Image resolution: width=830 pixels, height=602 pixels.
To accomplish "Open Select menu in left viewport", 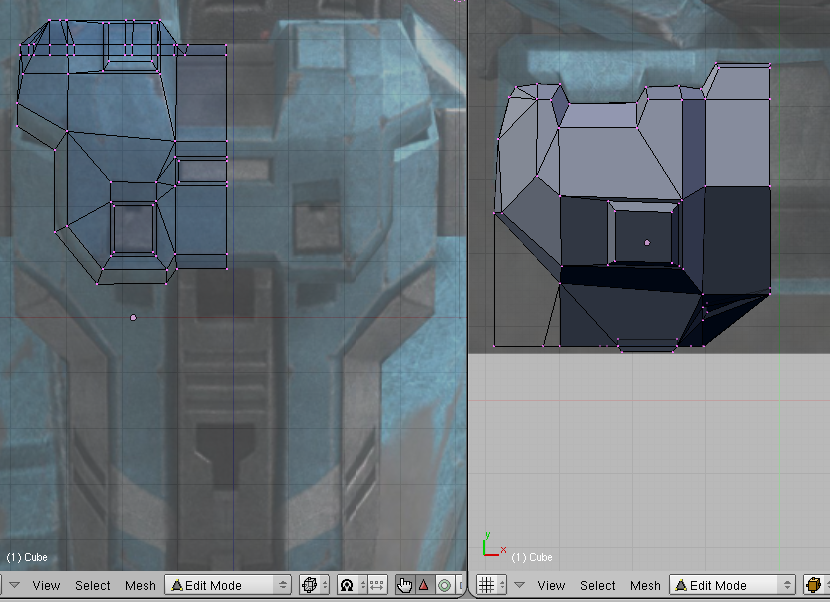I will [x=93, y=586].
